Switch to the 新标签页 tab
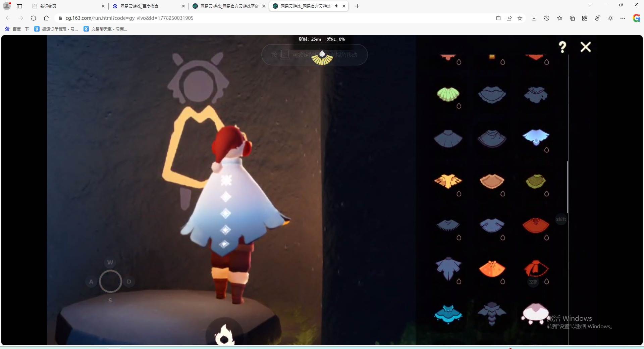The image size is (644, 349). pos(69,6)
